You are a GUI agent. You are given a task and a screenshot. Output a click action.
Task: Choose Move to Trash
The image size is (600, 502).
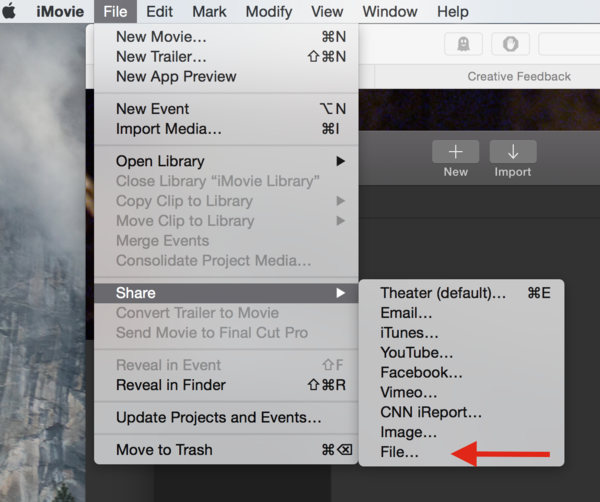pyautogui.click(x=226, y=450)
